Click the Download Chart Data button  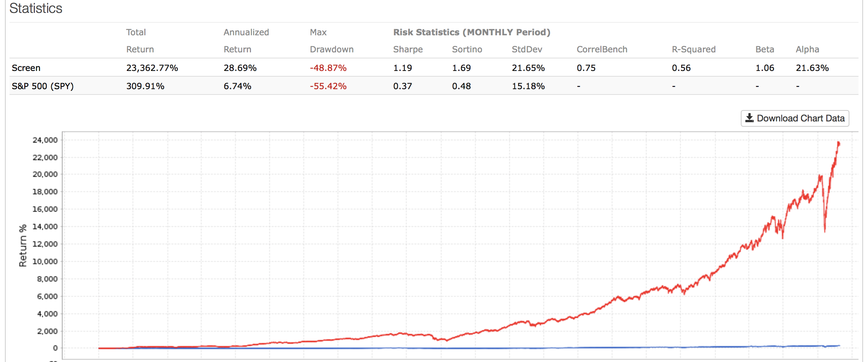click(x=795, y=118)
